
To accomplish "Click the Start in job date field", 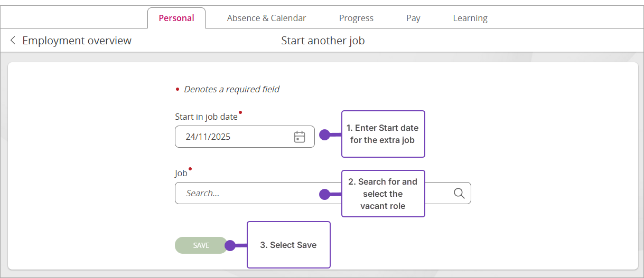I will [232, 137].
